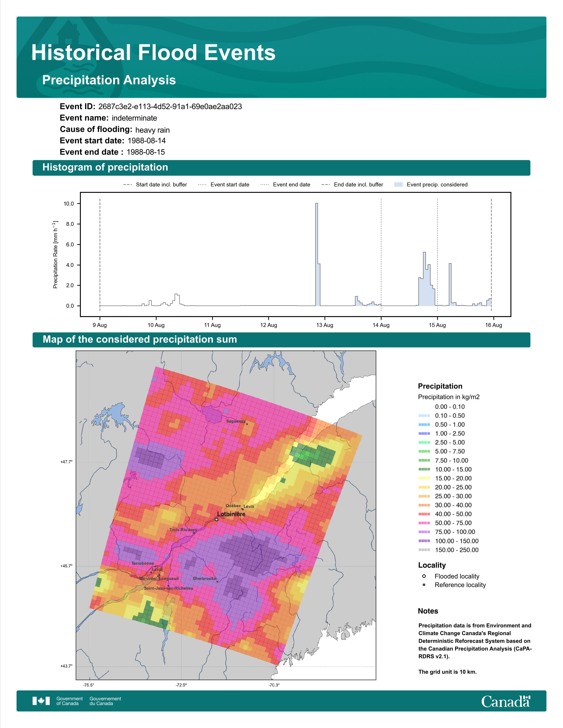
Task: Click the grid unit is 10 km note
Action: pos(448,672)
